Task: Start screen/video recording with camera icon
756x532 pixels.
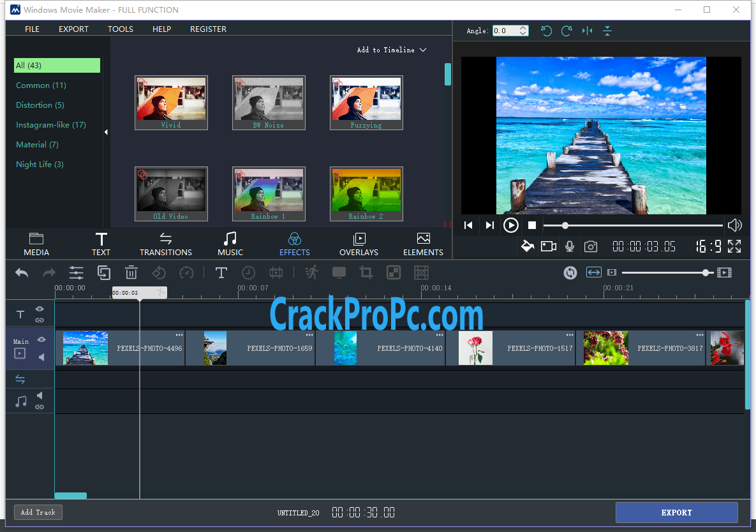Action: coord(549,247)
